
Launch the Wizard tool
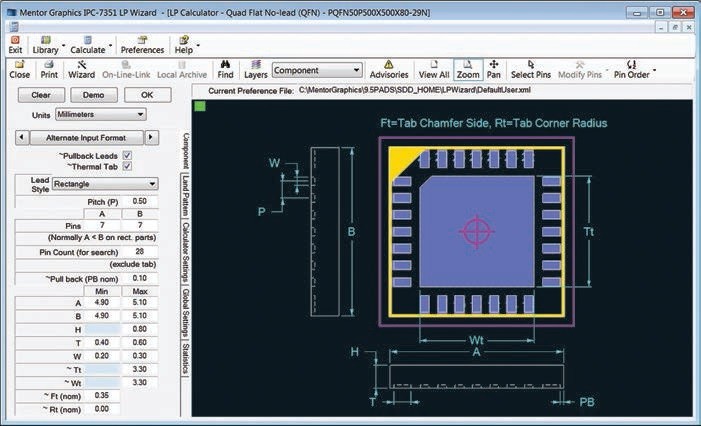tap(81, 70)
